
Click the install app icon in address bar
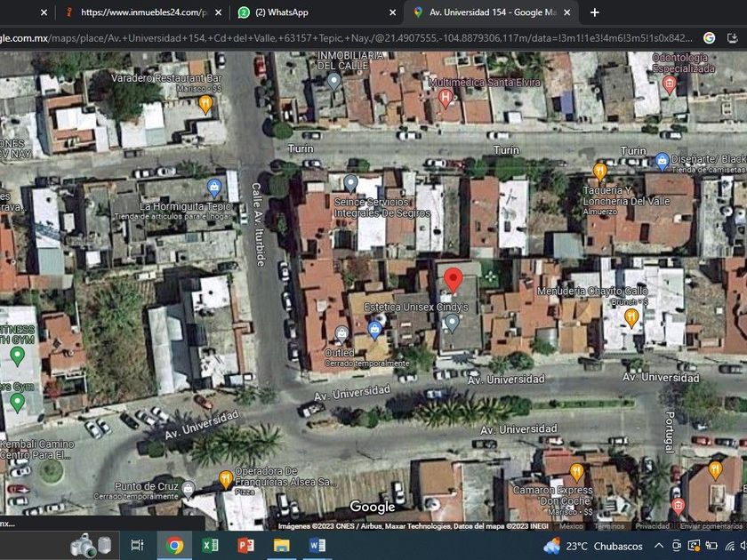pyautogui.click(x=733, y=38)
